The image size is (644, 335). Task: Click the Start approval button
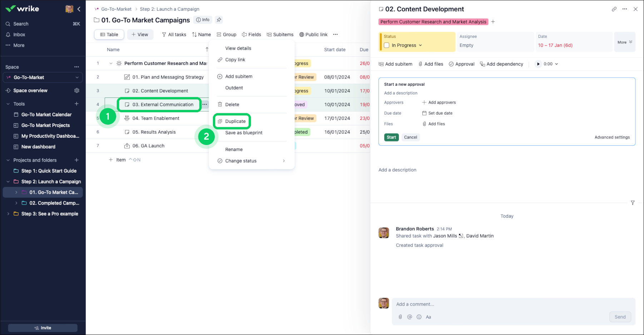click(x=391, y=137)
